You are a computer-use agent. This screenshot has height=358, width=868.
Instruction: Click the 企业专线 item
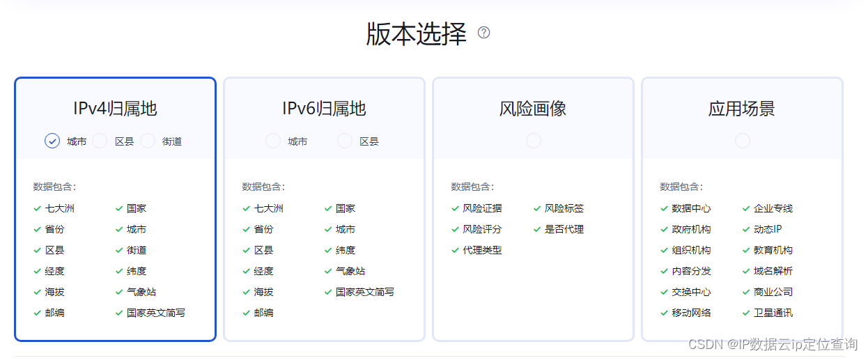(x=773, y=208)
